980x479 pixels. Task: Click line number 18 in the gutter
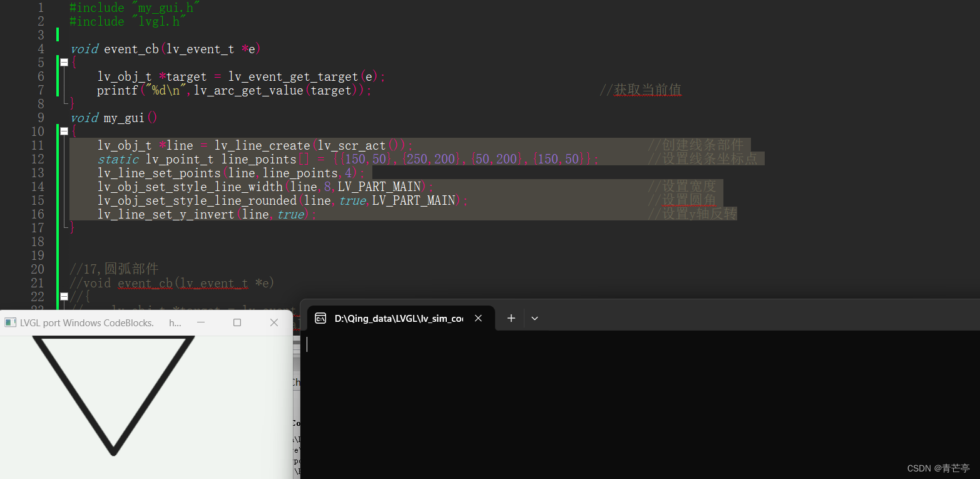(x=38, y=242)
